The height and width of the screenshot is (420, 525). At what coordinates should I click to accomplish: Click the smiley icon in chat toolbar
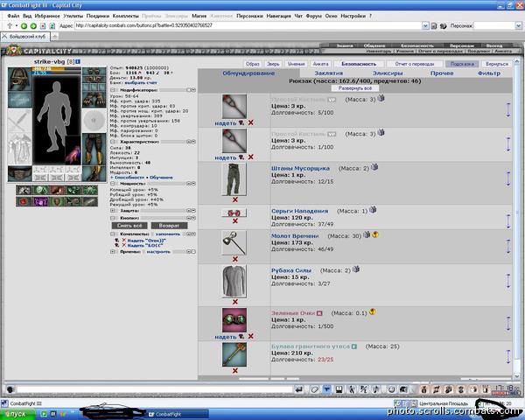(x=391, y=389)
